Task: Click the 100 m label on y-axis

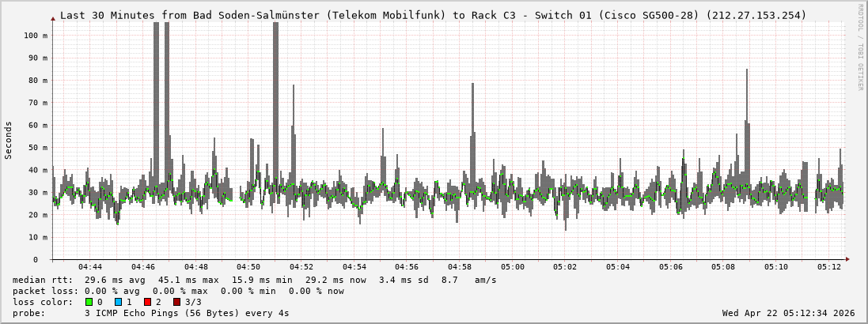Action: tap(35, 36)
